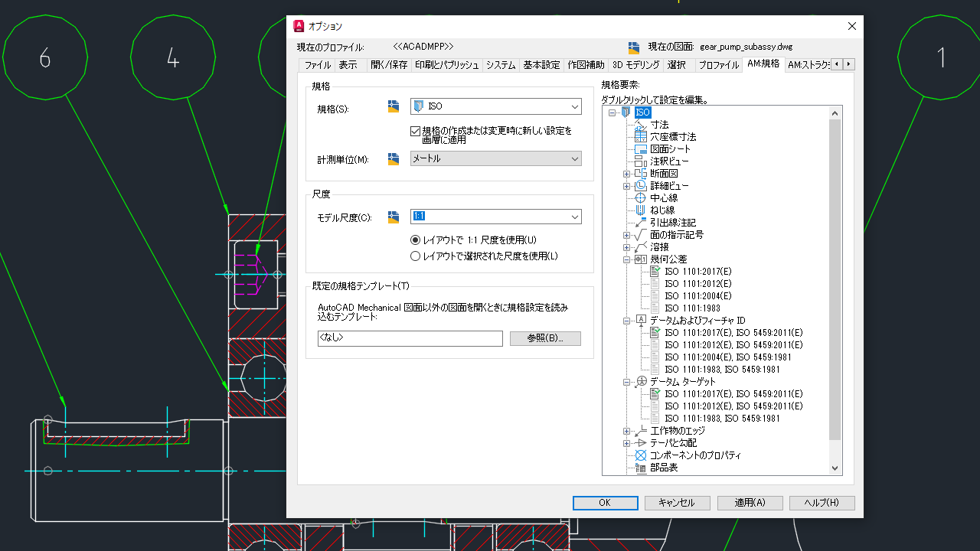Screen dimensions: 980x551
Task: Switch to the 印刷とパブリッシュ tab
Action: tap(447, 65)
